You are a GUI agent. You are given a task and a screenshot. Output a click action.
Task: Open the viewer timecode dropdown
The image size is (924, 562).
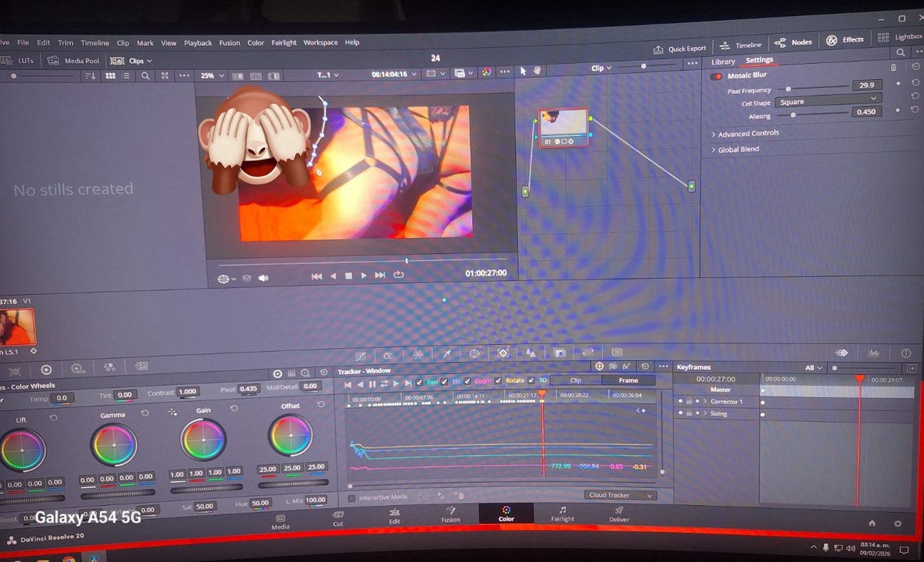coord(395,74)
